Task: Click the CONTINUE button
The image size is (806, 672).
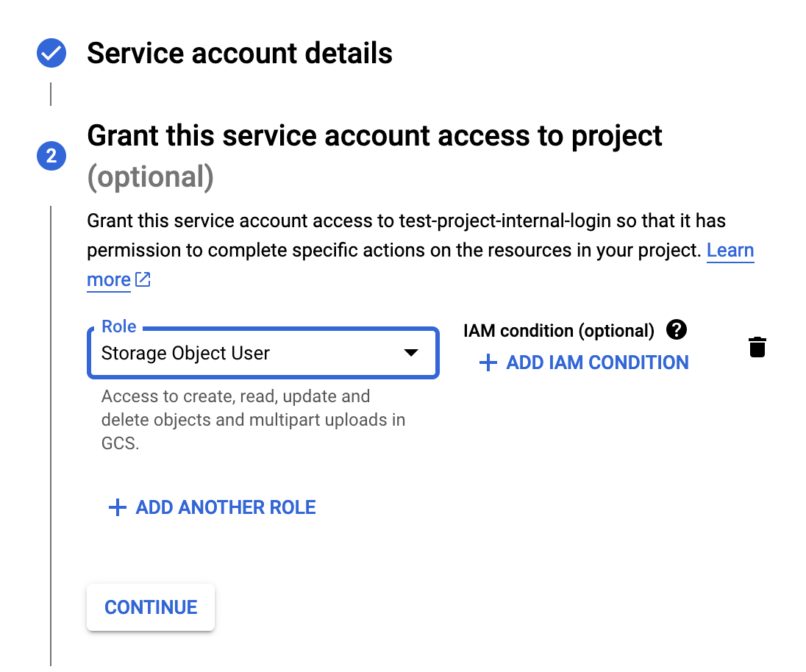Action: coord(151,607)
